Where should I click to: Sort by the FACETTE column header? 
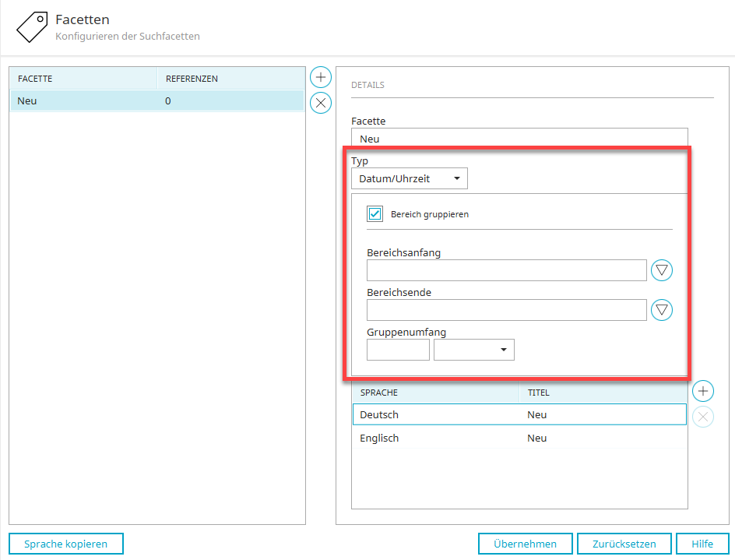point(83,79)
